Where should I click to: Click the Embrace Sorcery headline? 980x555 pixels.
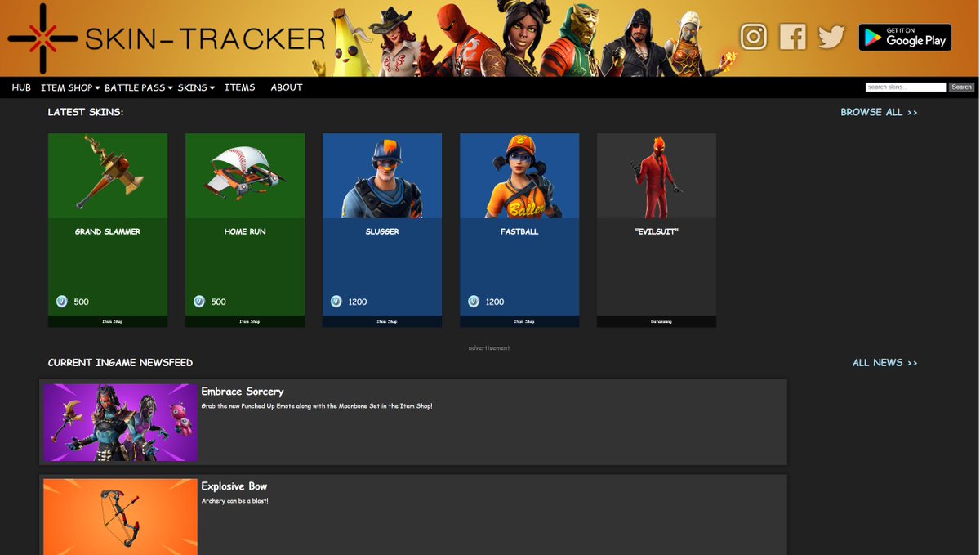[243, 392]
